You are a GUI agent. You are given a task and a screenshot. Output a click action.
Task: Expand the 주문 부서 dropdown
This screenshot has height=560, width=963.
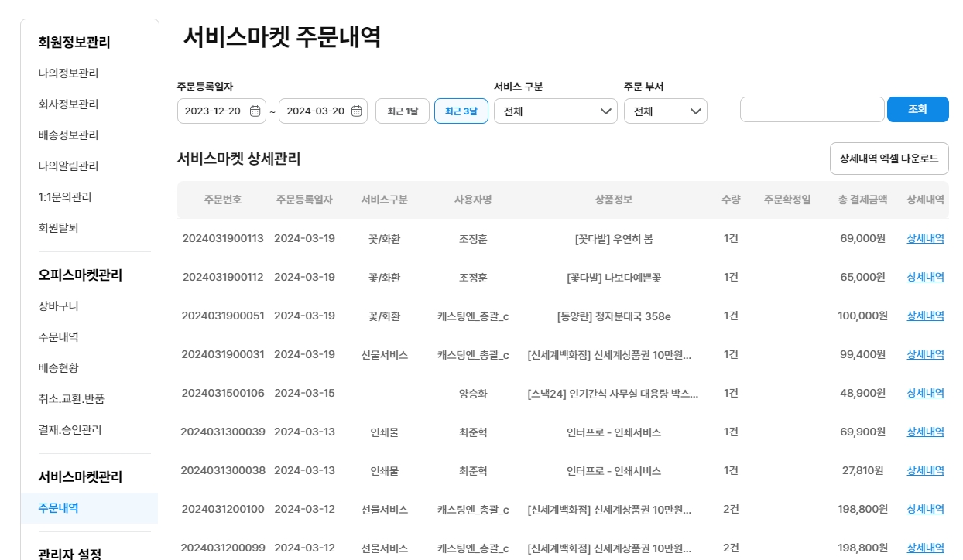click(665, 111)
